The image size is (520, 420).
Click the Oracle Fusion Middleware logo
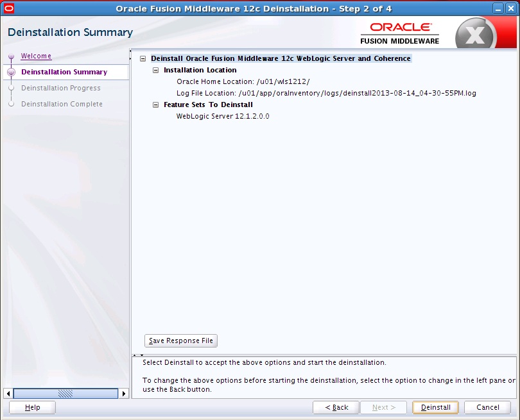point(400,33)
